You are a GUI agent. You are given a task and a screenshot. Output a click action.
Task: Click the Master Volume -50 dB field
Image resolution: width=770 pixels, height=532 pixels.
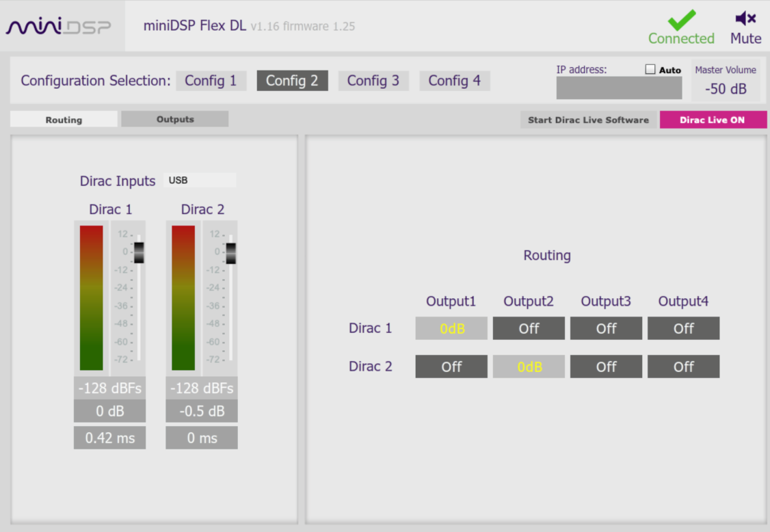coord(726,89)
